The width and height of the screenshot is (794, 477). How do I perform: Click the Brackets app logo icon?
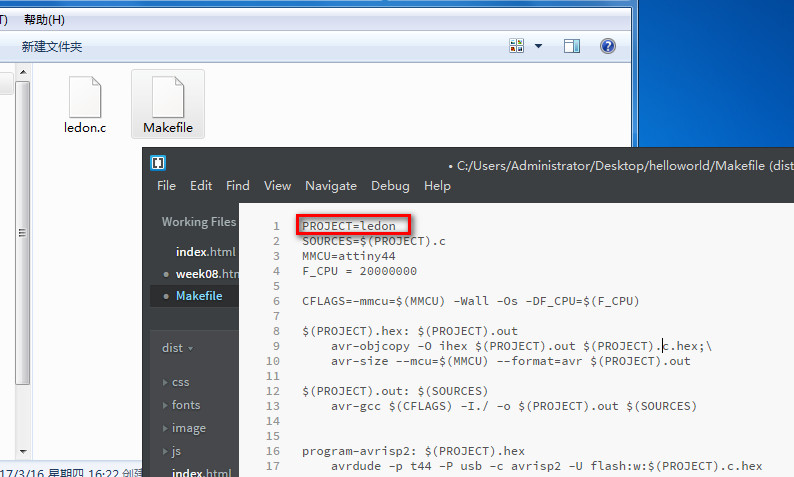(158, 163)
